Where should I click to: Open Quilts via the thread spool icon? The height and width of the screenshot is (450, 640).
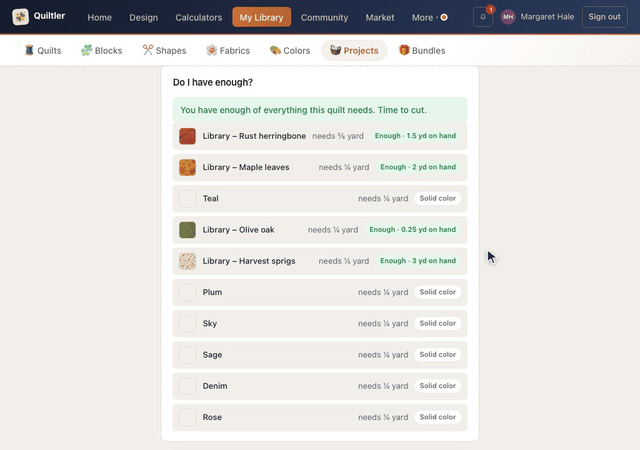click(x=29, y=50)
